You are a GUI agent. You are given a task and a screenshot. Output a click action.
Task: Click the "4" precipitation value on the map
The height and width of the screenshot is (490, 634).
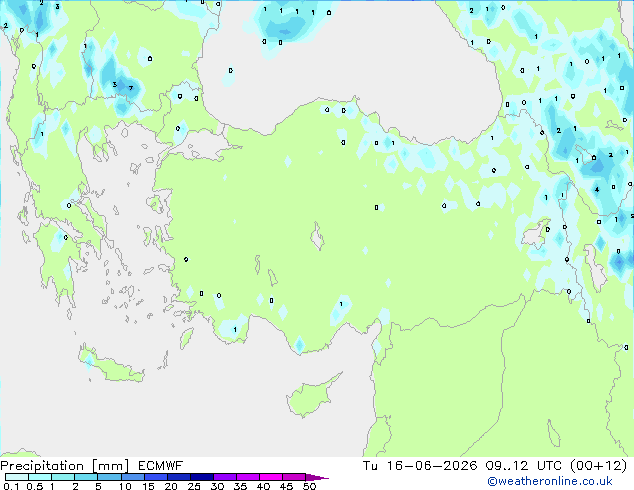tap(597, 190)
